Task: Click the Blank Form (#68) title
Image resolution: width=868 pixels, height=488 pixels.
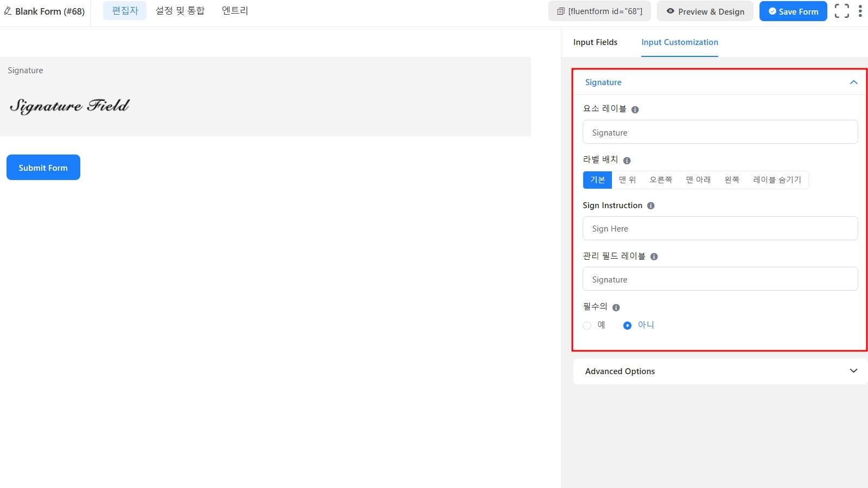Action: 50,11
